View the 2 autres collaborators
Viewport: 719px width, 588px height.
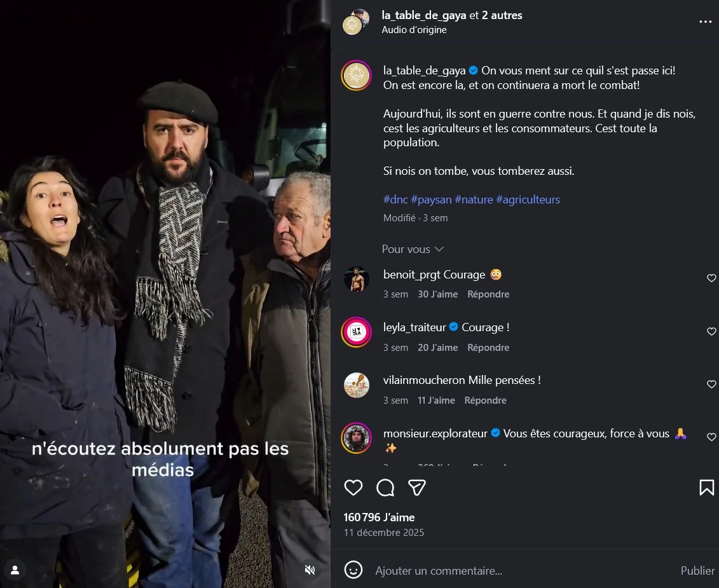[502, 15]
